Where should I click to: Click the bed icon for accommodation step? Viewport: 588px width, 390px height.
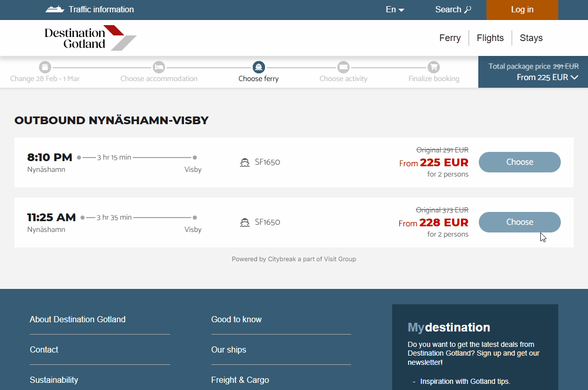pyautogui.click(x=158, y=67)
